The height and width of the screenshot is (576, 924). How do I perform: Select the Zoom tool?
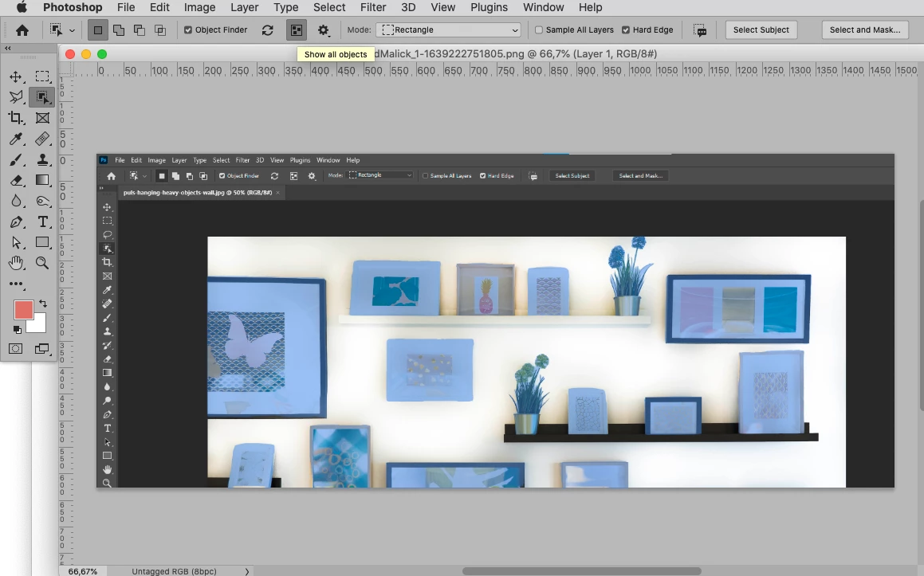coord(42,263)
